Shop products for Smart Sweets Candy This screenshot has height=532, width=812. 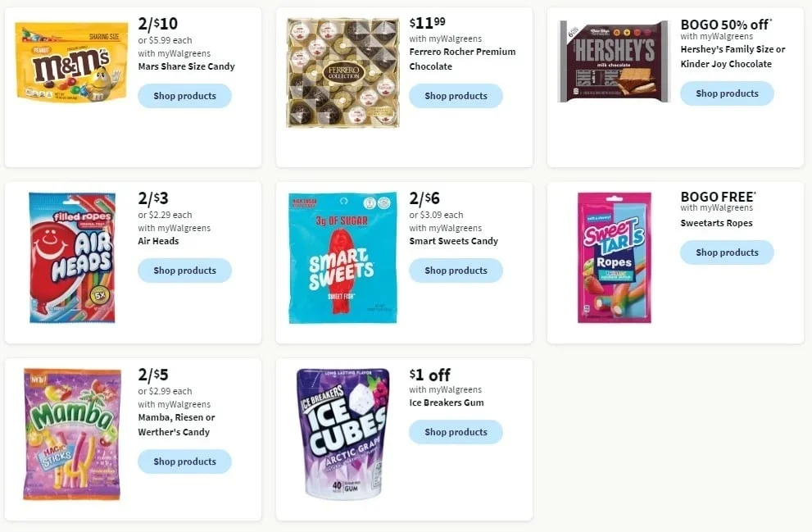click(x=456, y=271)
